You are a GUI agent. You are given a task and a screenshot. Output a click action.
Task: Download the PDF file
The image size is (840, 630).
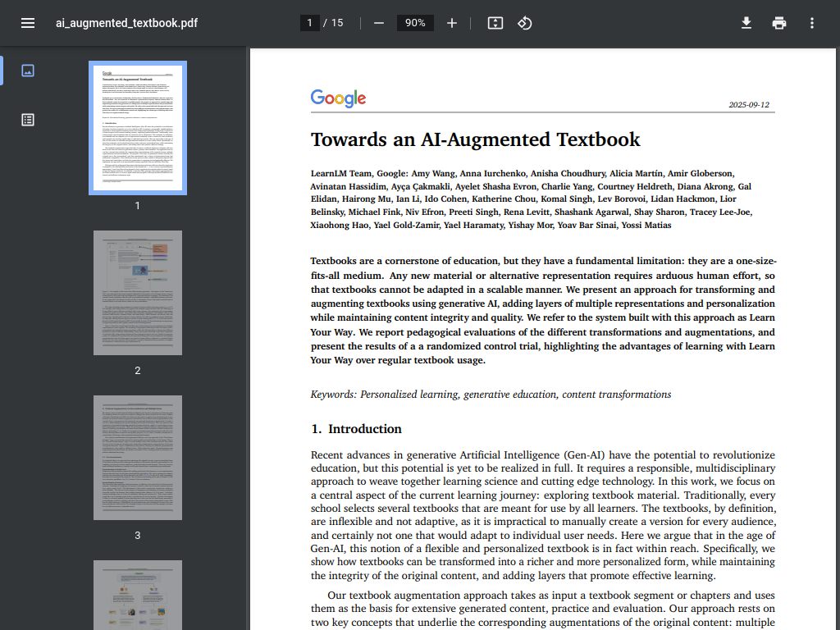[746, 23]
